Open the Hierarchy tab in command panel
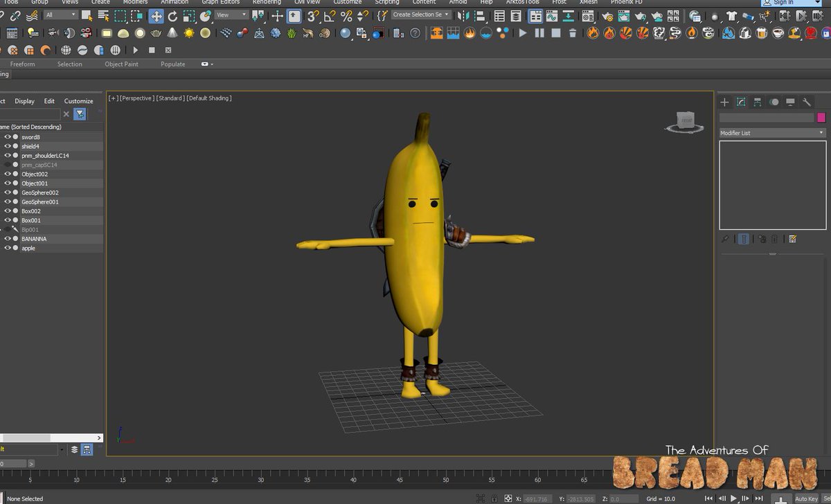The width and height of the screenshot is (831, 504). coord(758,102)
